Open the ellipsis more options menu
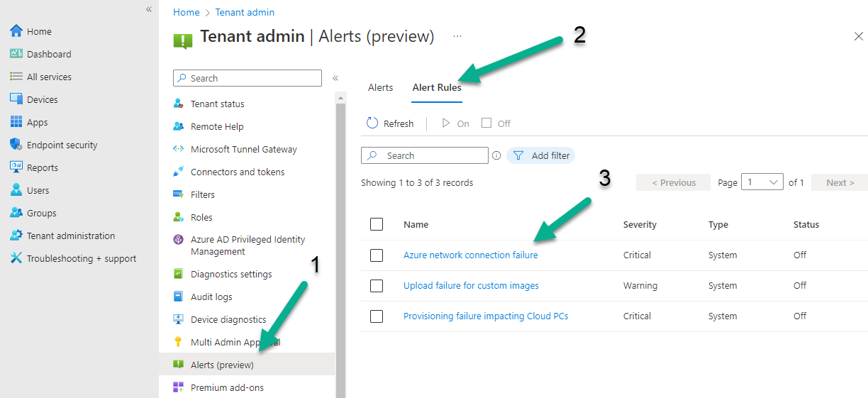 coord(457,36)
